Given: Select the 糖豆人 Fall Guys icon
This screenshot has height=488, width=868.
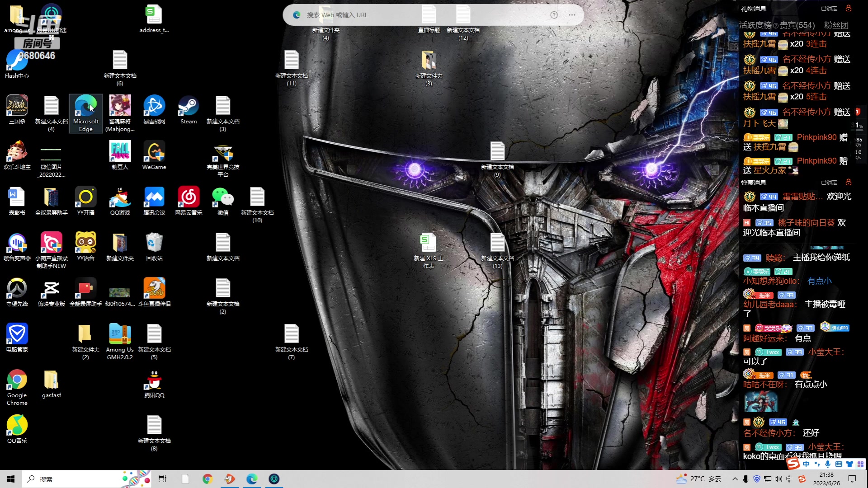Looking at the screenshot, I should point(120,155).
